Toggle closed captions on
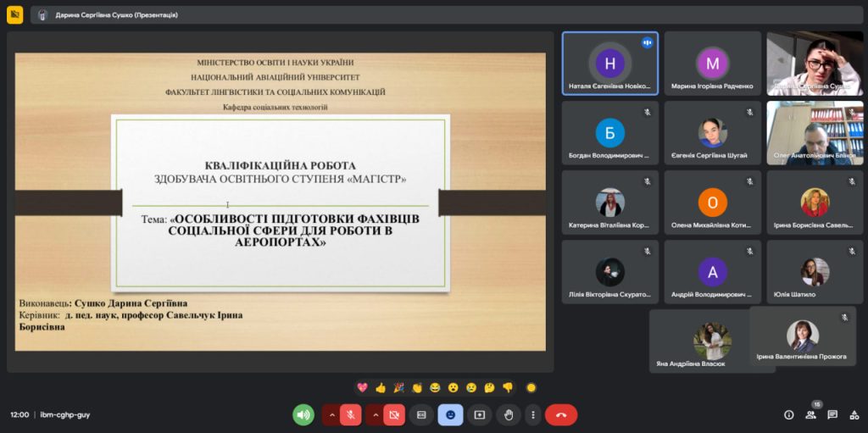Viewport: 868px width, 433px height. 421,414
